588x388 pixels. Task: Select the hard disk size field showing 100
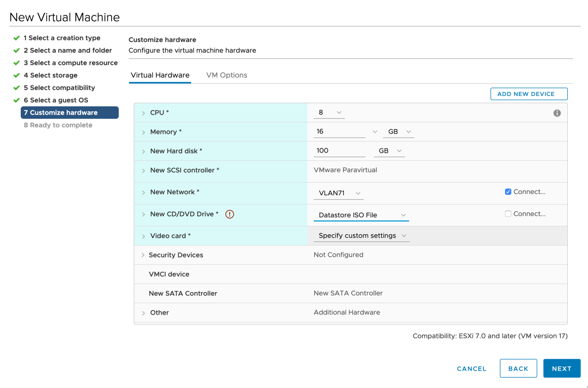point(339,150)
